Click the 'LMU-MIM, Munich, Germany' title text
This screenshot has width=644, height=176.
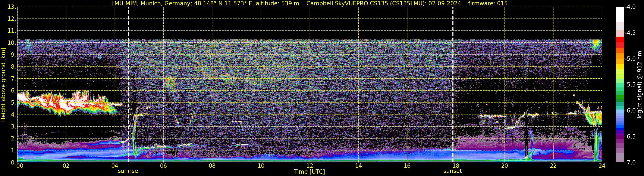click(152, 3)
